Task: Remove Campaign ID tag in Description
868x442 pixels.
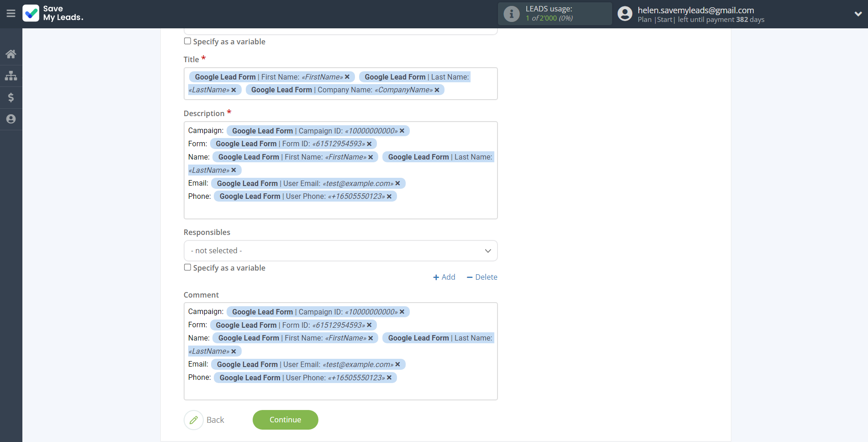Action: pyautogui.click(x=402, y=131)
